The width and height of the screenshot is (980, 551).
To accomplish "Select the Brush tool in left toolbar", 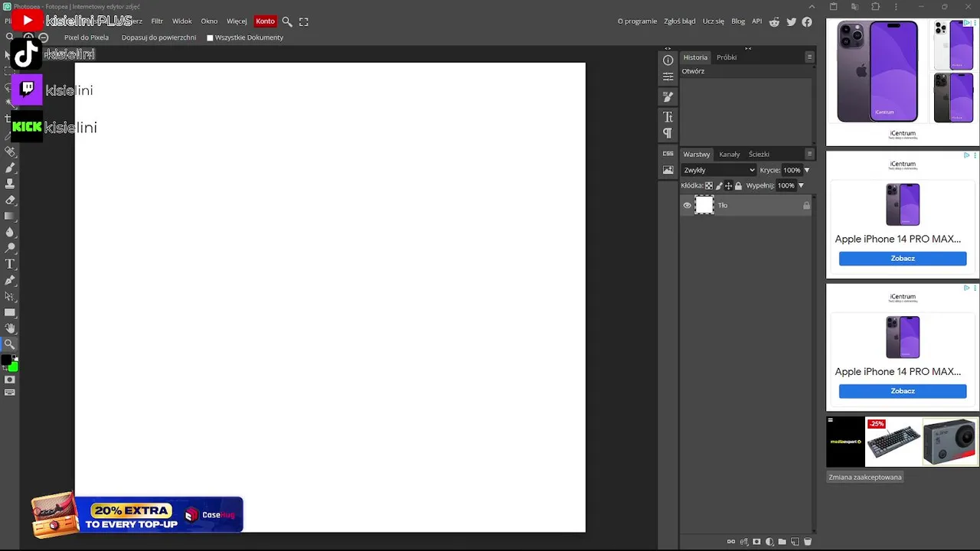I will pos(10,168).
